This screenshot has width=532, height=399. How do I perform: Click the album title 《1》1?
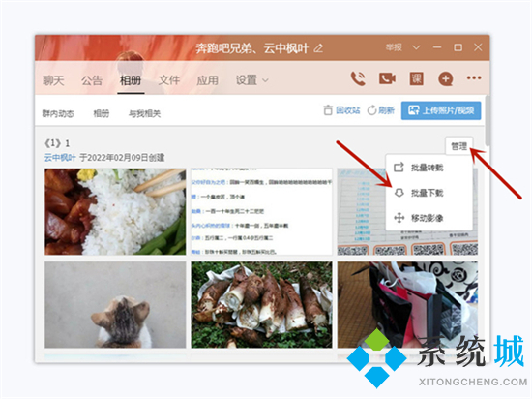(57, 143)
